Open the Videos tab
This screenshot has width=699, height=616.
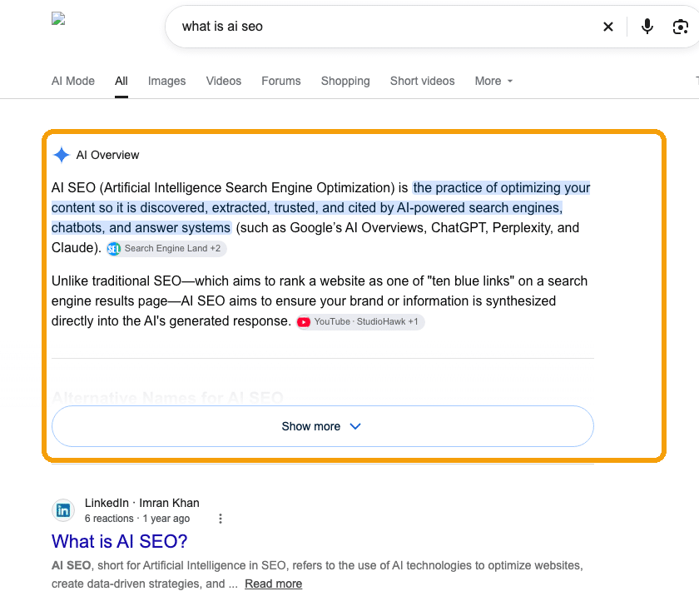pos(223,82)
